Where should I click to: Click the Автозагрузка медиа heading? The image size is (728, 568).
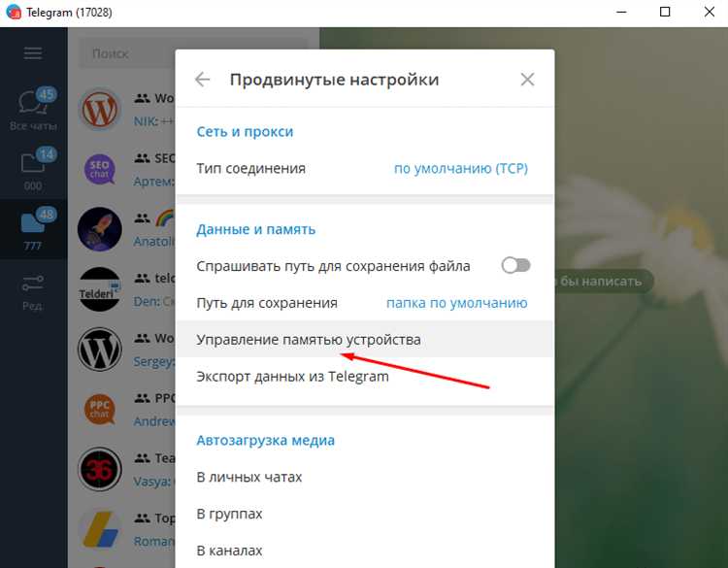tap(266, 440)
